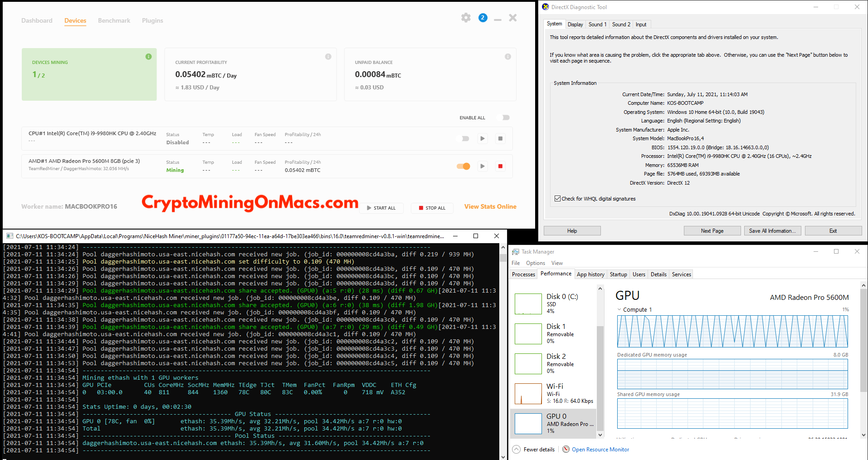Open the Sound 2 tab in DxDiag
Image resolution: width=868 pixels, height=460 pixels.
coord(621,24)
